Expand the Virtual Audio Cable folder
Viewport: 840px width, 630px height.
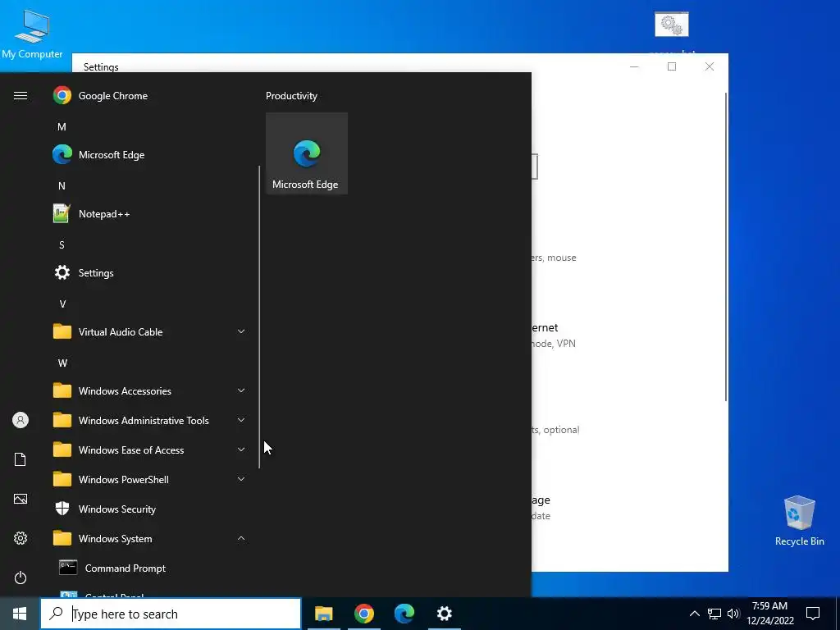click(150, 331)
